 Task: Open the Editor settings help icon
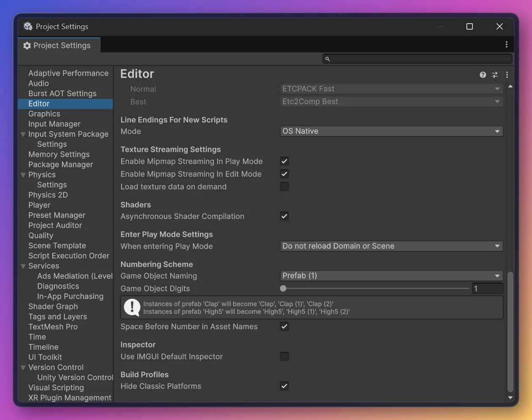[483, 75]
